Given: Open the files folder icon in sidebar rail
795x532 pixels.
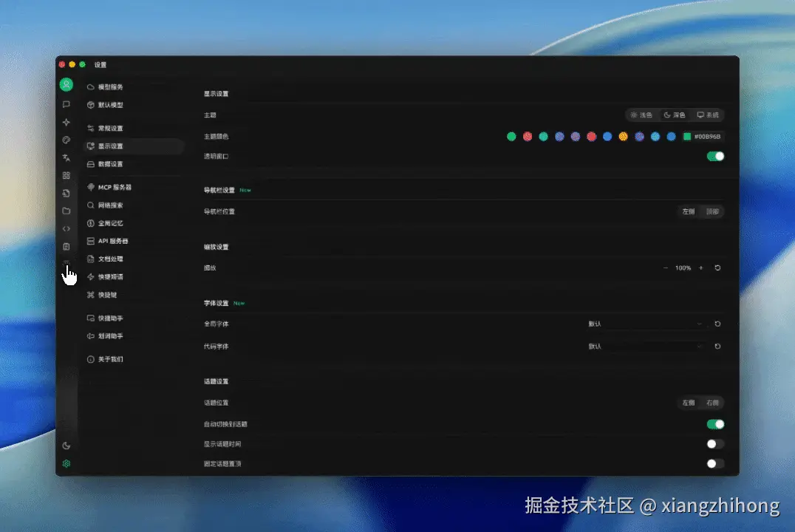Looking at the screenshot, I should point(66,211).
